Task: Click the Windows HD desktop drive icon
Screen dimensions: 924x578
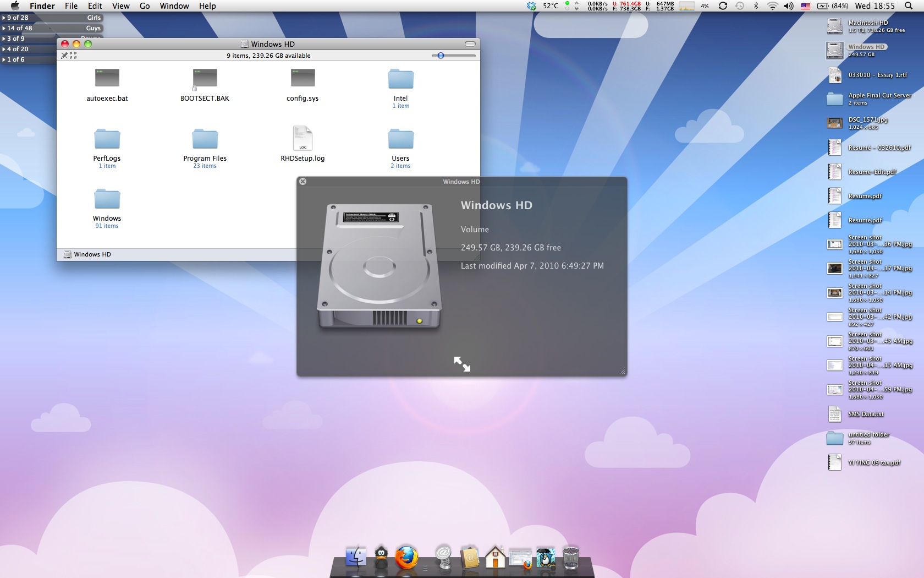Action: [835, 50]
